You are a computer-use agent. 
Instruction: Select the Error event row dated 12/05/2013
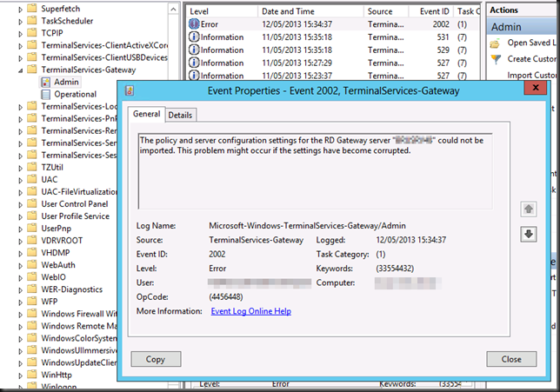(x=334, y=24)
